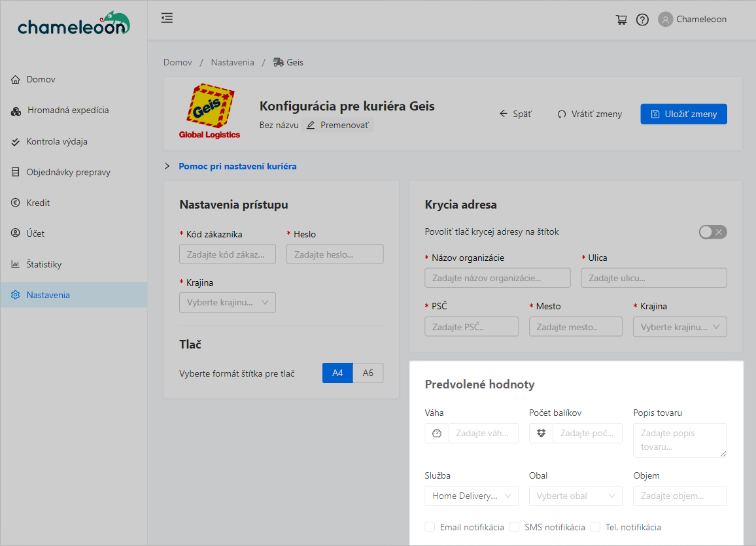Open Hromadná expedícia in the sidebar
This screenshot has height=546, width=756.
(67, 111)
